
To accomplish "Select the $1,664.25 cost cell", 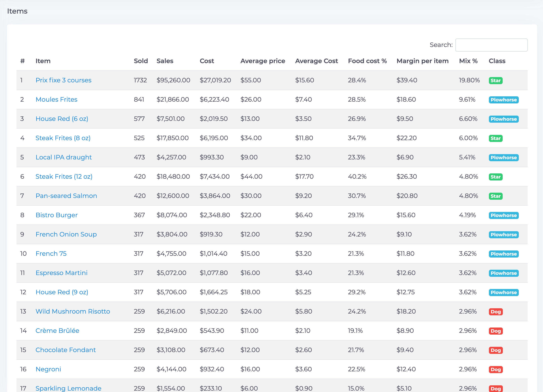I will pos(214,292).
